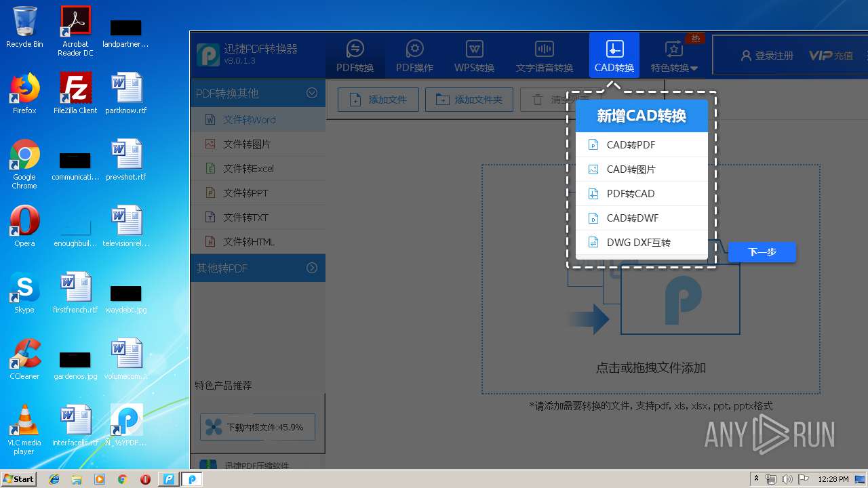The height and width of the screenshot is (488, 868).
Task: Click the taskbar clock 12:28 PM
Action: point(833,479)
